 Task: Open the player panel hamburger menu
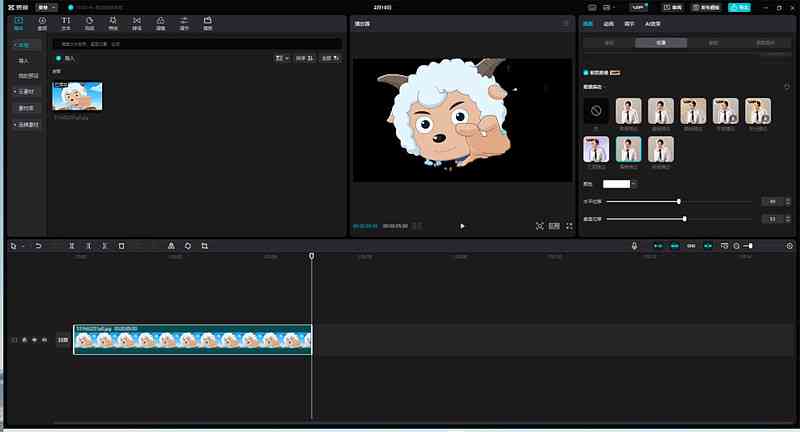[x=565, y=23]
